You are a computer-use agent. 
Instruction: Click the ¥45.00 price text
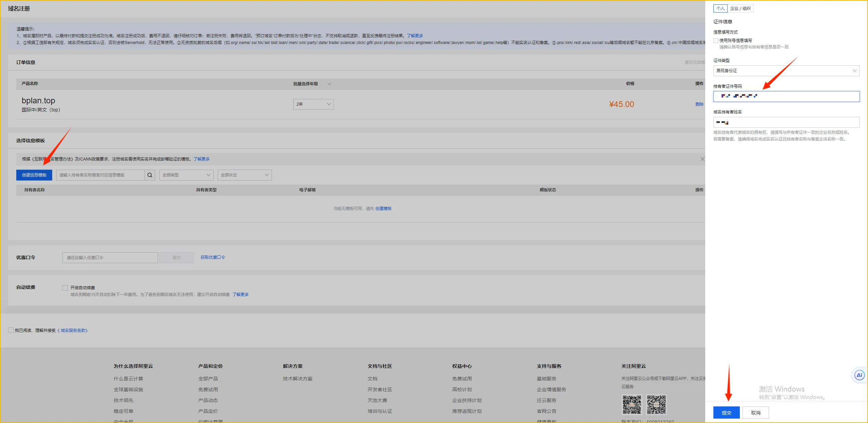(x=622, y=104)
